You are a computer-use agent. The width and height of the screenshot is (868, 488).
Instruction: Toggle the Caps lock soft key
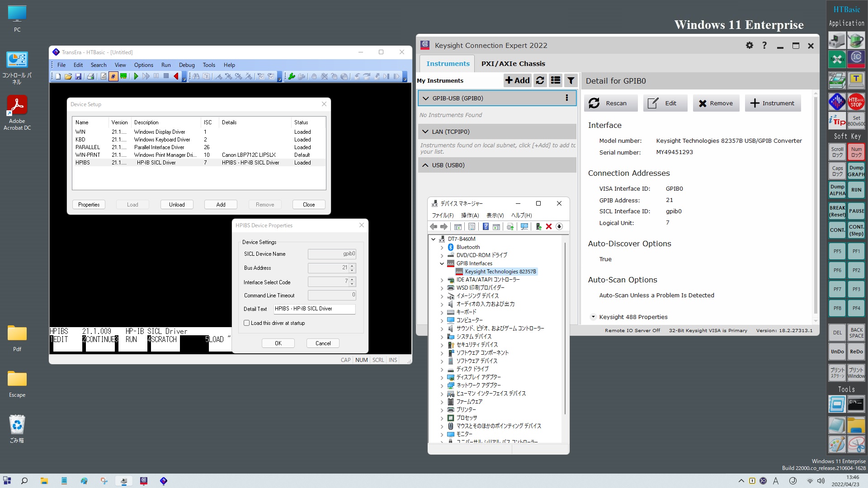pos(837,171)
